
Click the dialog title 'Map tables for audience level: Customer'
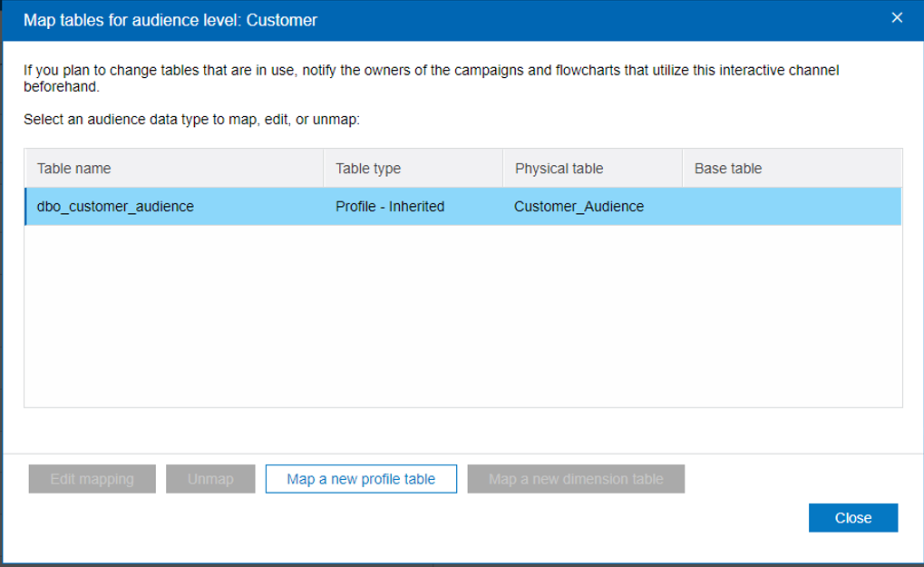point(170,19)
